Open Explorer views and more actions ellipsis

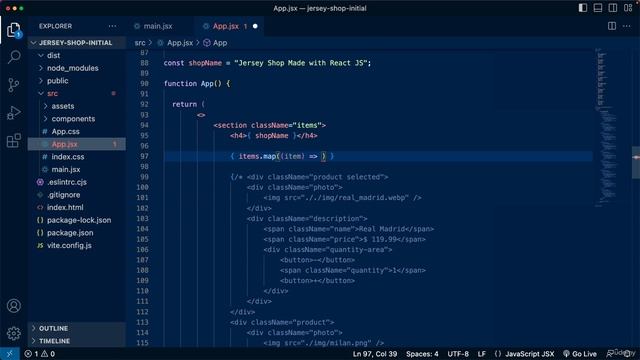point(112,26)
